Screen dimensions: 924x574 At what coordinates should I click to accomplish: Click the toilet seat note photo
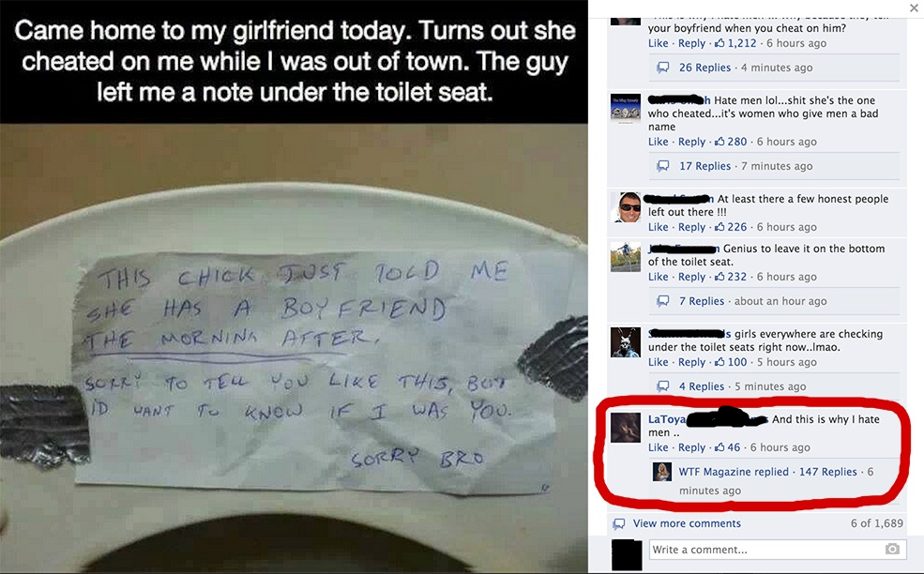[294, 348]
